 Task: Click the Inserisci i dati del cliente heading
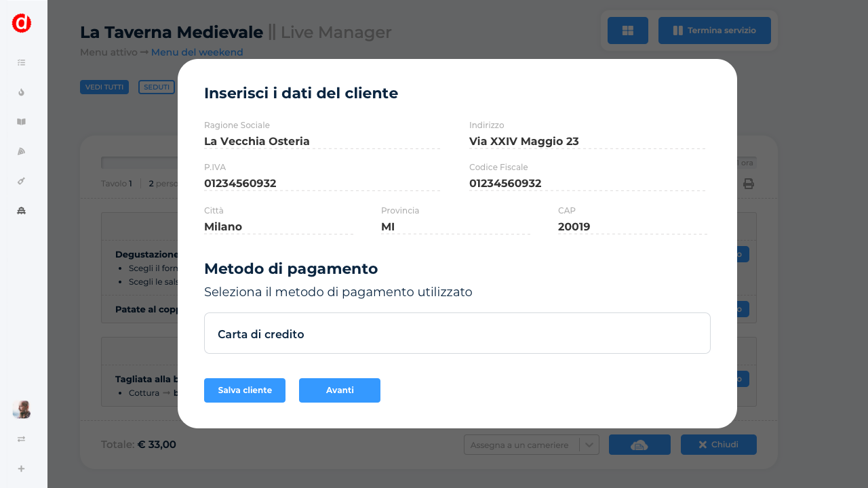(x=301, y=93)
